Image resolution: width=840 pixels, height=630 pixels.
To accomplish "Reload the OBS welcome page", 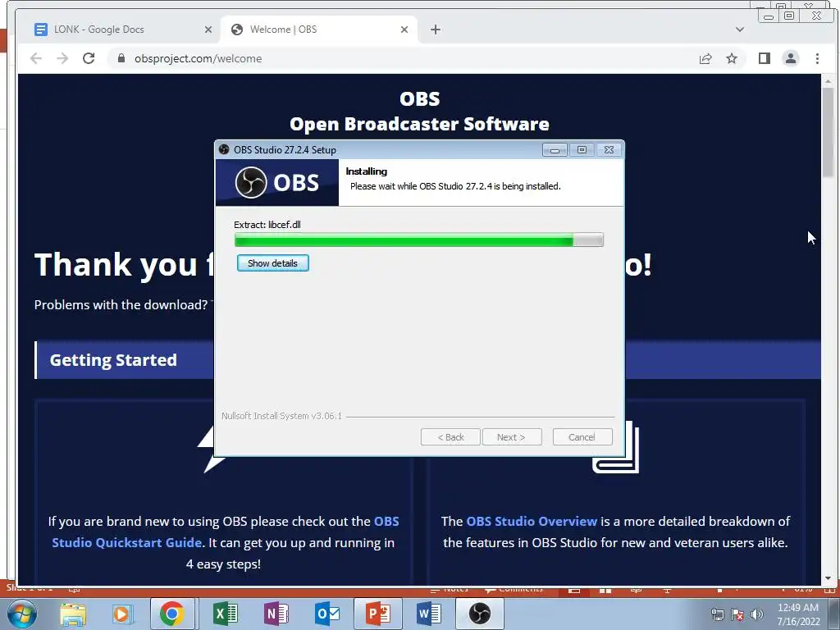I will pyautogui.click(x=89, y=58).
